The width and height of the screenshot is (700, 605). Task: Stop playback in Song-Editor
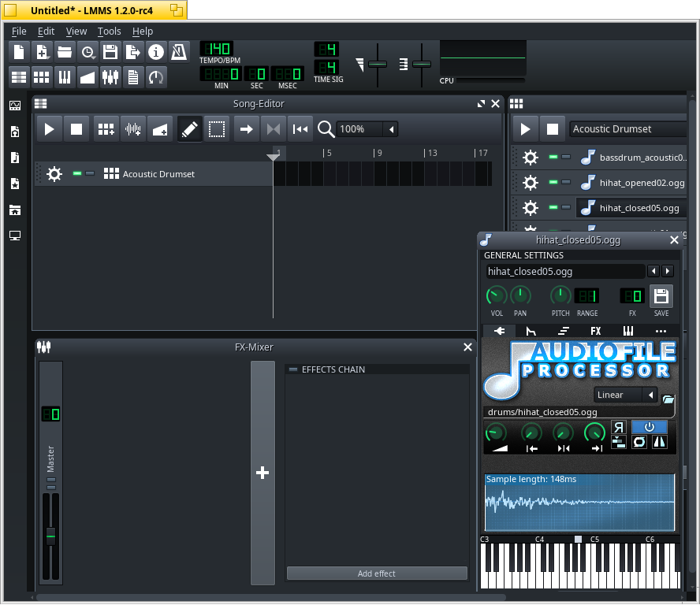76,129
